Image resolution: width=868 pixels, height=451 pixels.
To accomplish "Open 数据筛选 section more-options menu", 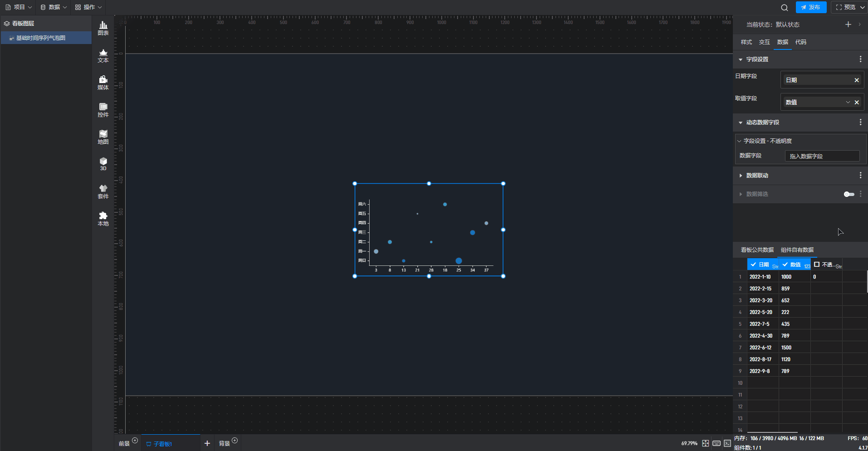I will point(860,194).
